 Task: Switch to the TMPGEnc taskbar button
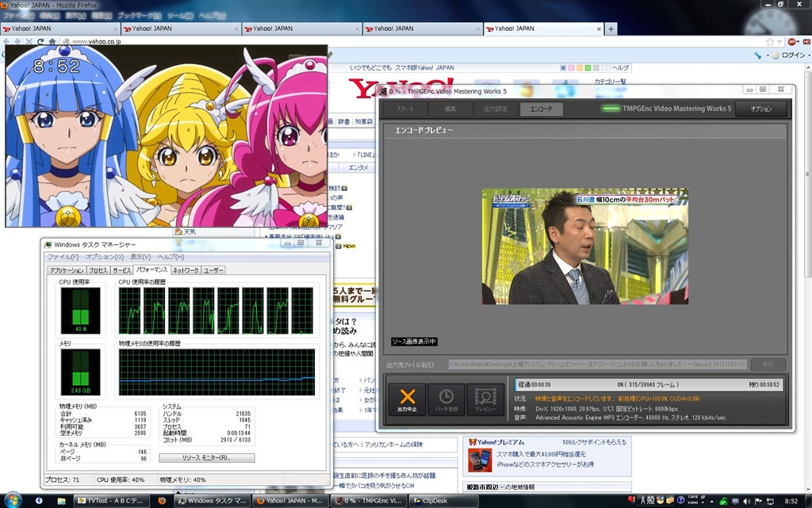tap(368, 501)
